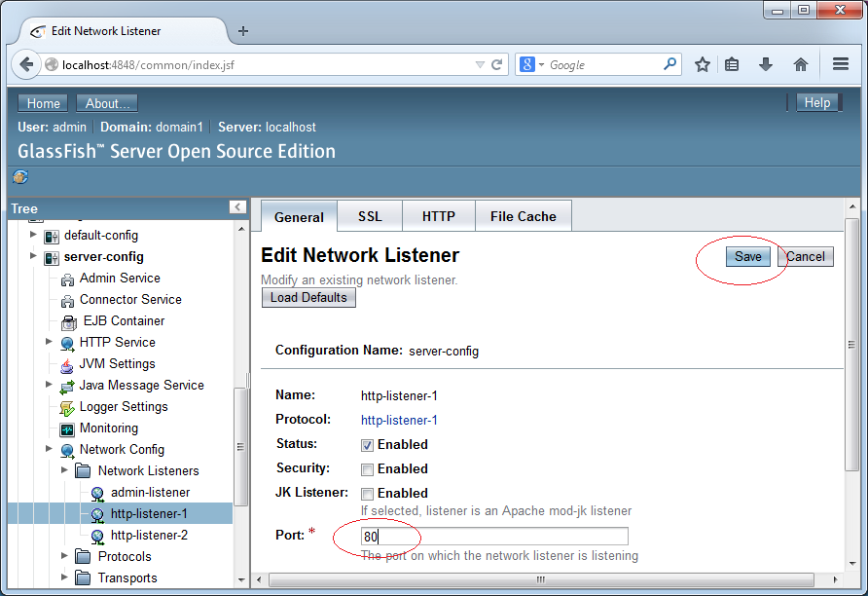Click into the Port input field
The image size is (868, 596).
tap(494, 537)
